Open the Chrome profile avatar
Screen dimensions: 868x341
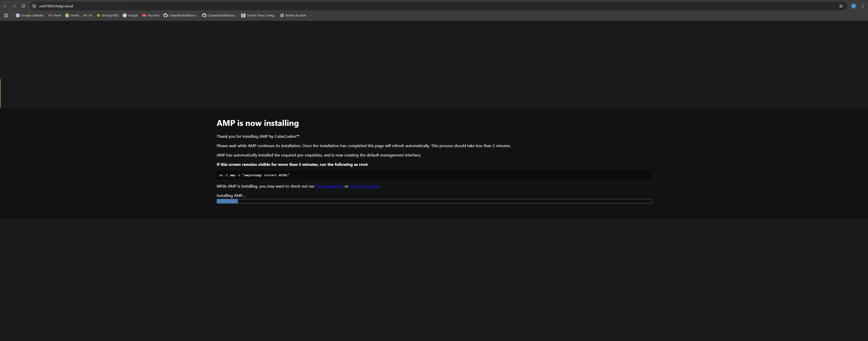(x=853, y=6)
